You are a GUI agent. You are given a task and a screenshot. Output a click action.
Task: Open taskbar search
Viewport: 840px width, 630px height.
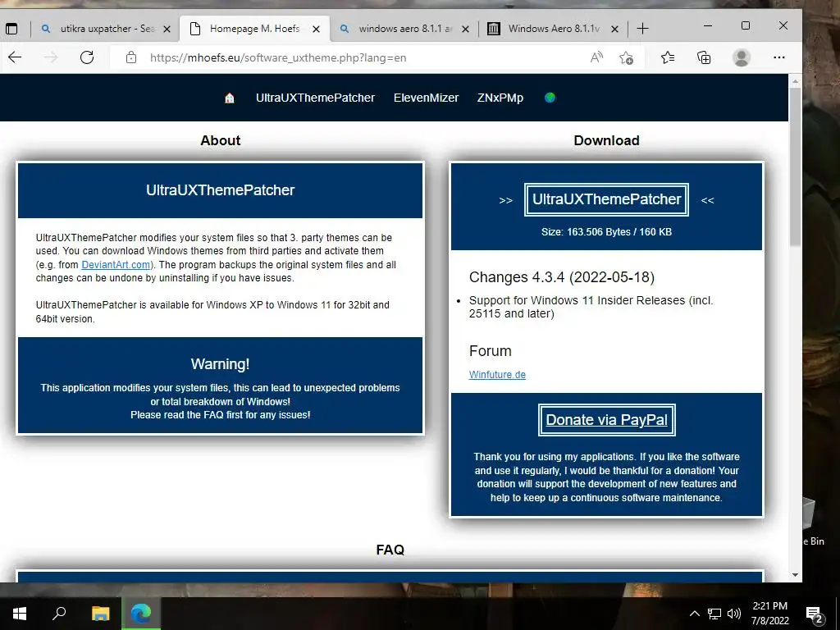[x=59, y=614]
